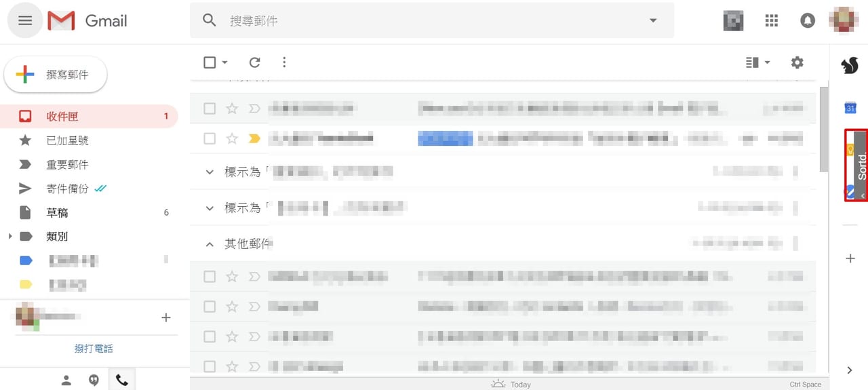Click the 撰寫郵件 compose button
868x390 pixels.
(x=56, y=75)
